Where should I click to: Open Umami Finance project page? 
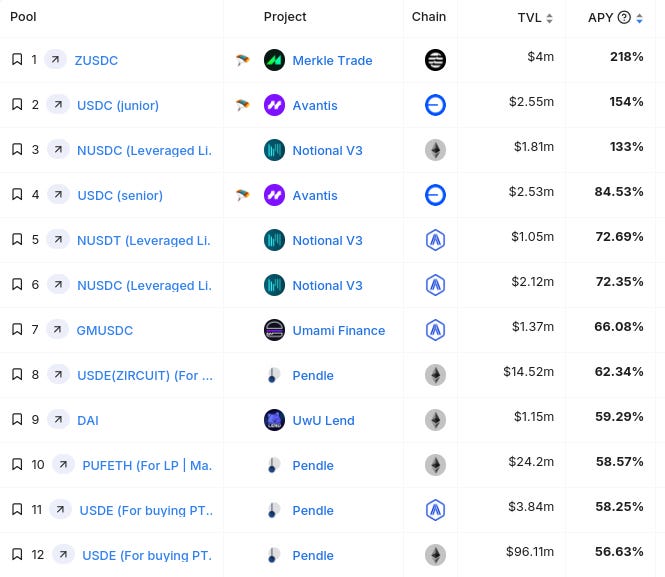tap(339, 330)
